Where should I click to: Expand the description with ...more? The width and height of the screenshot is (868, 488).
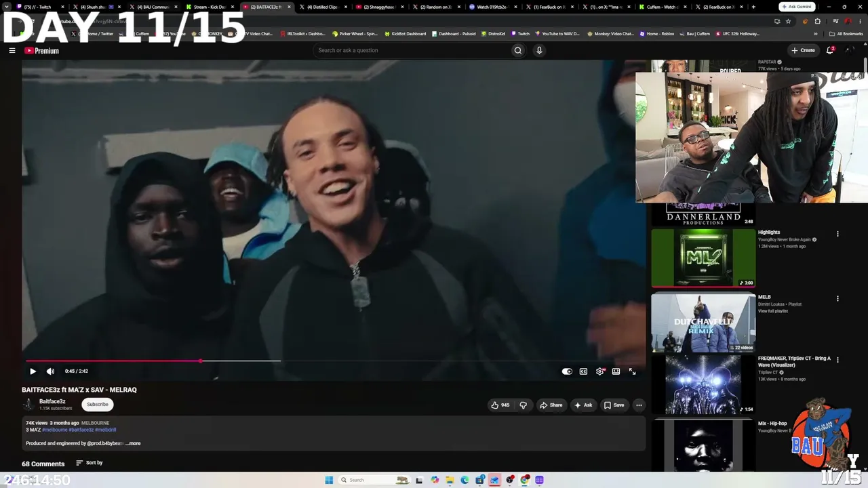[133, 443]
